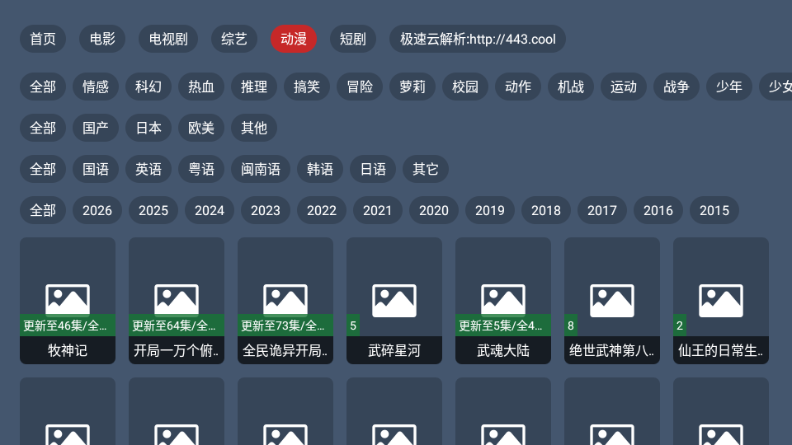The width and height of the screenshot is (792, 445).
Task: Filter language by 粤语
Action: (x=201, y=169)
